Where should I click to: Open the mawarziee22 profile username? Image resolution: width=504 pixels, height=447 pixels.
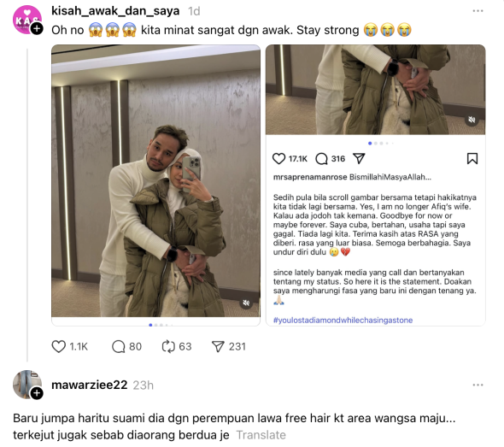coord(90,385)
